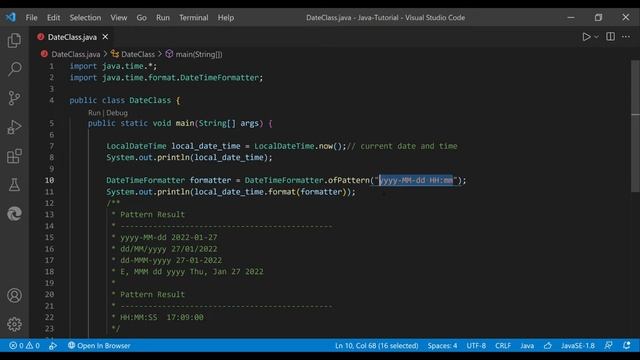Viewport: 640px width, 360px height.
Task: Click main(String[]) in the breadcrumb
Action: pyautogui.click(x=199, y=54)
